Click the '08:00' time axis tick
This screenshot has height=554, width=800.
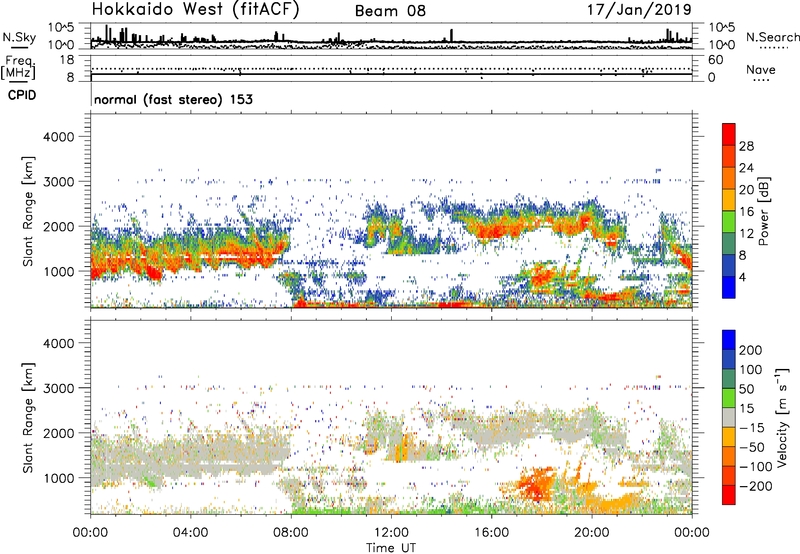[x=291, y=533]
